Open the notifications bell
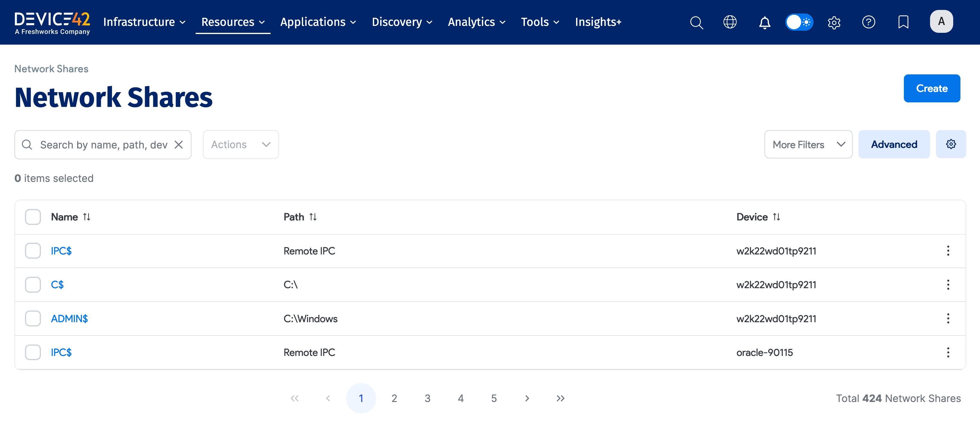The height and width of the screenshot is (427, 980). click(764, 22)
